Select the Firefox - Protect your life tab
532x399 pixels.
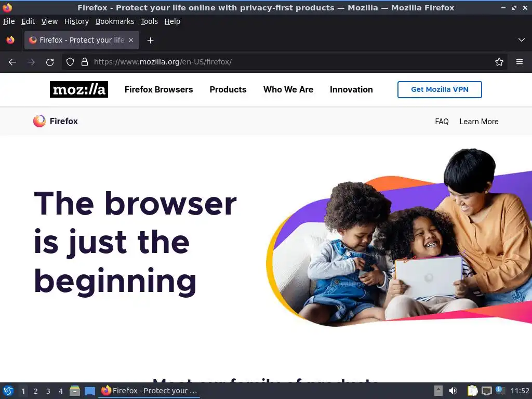click(x=82, y=40)
